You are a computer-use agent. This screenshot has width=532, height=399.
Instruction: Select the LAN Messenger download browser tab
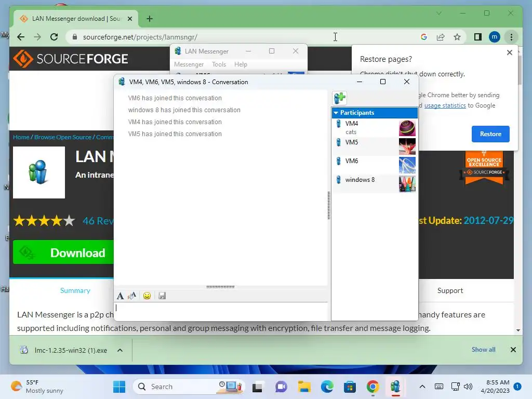pos(76,19)
